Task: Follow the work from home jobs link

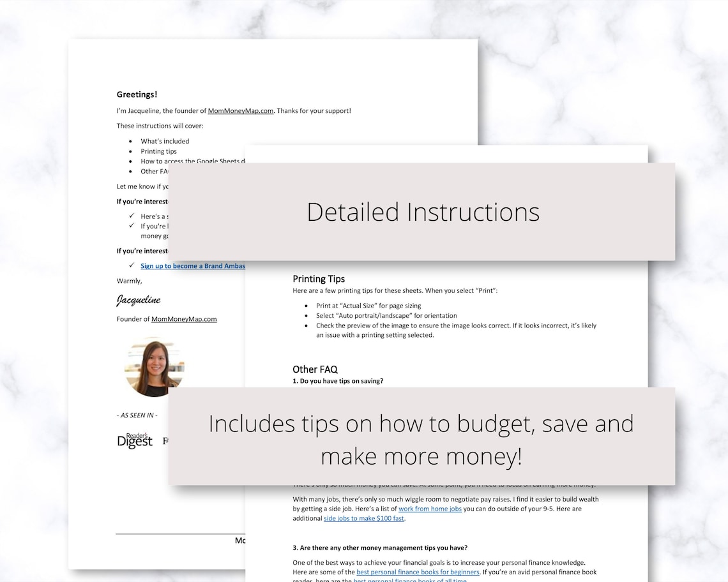Action: coord(430,509)
